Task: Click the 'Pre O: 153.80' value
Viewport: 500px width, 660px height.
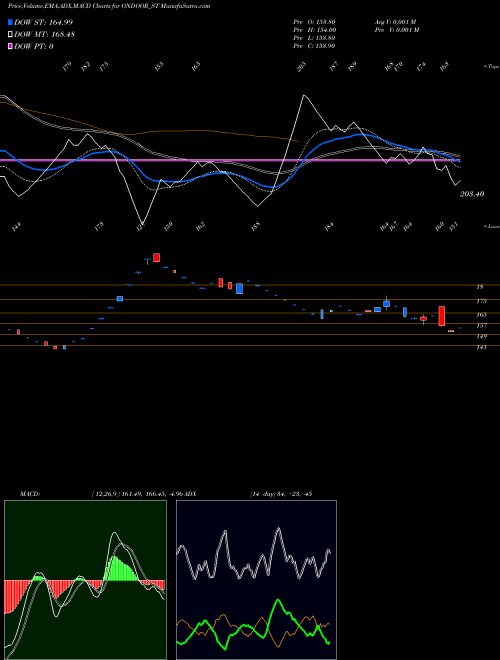Action: (314, 21)
